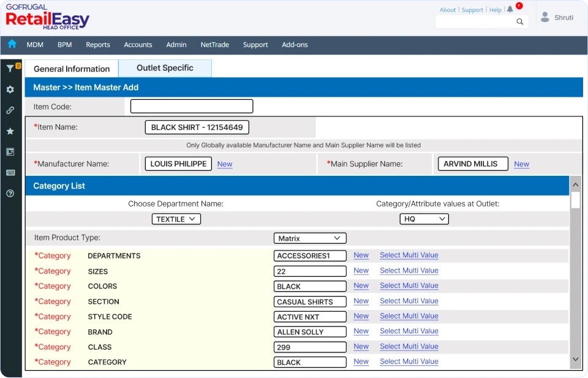Screen dimensions: 588x378
Task: Open notifications bell showing badge
Action: tap(510, 9)
